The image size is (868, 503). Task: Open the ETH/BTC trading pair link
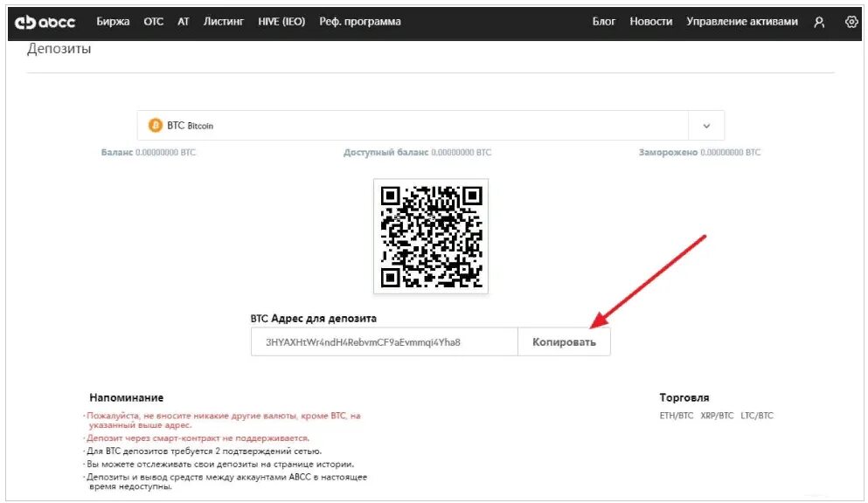pyautogui.click(x=676, y=416)
